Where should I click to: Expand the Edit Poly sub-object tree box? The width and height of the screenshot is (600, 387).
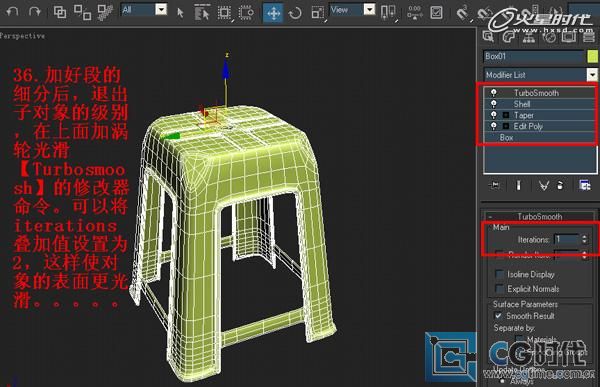pos(506,126)
